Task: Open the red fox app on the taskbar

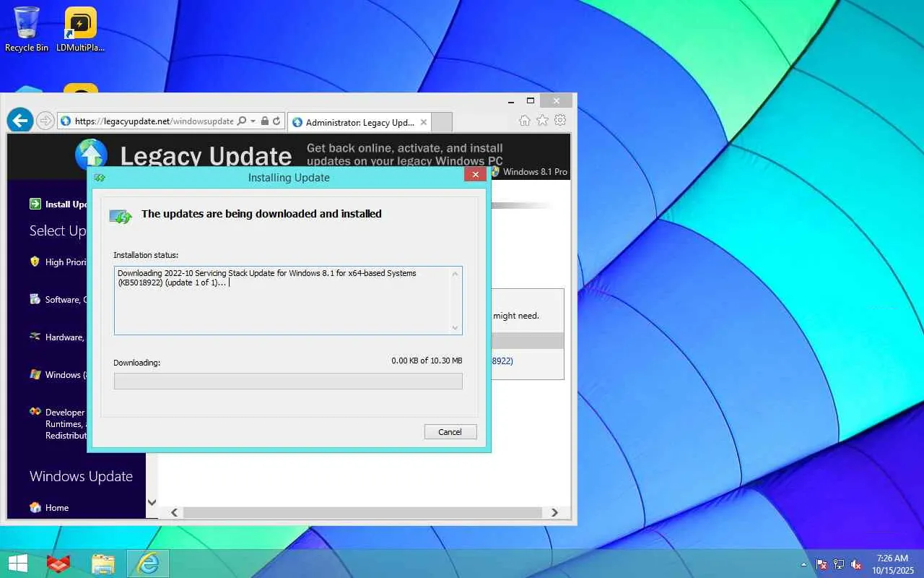Action: (58, 564)
